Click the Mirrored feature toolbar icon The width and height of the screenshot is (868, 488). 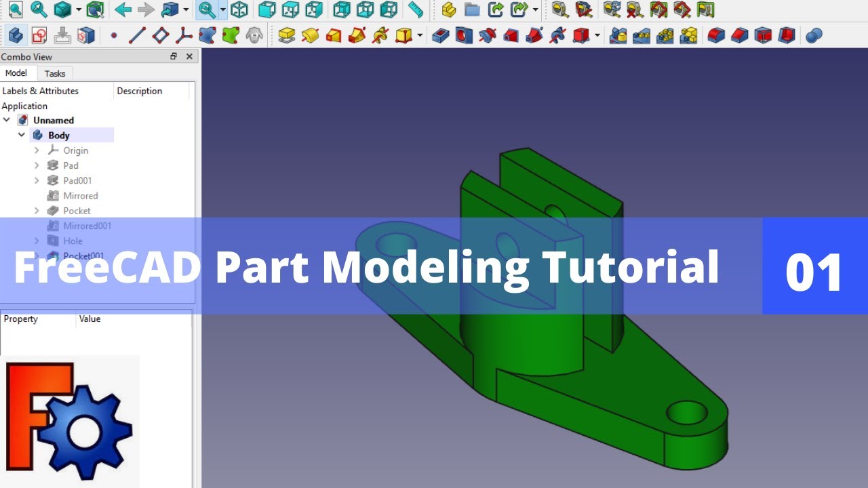click(x=618, y=35)
